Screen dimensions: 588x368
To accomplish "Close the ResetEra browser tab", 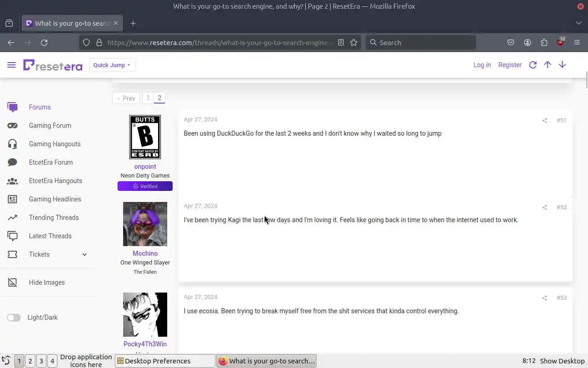I will (116, 23).
